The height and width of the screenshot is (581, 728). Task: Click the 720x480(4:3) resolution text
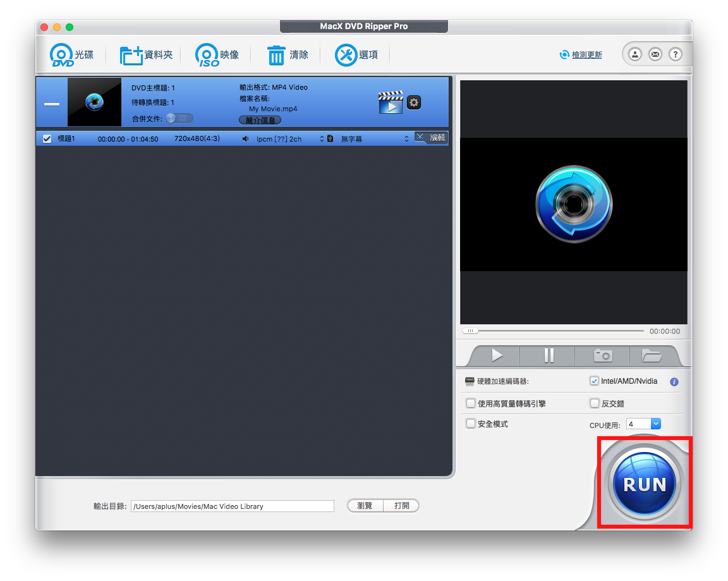197,138
